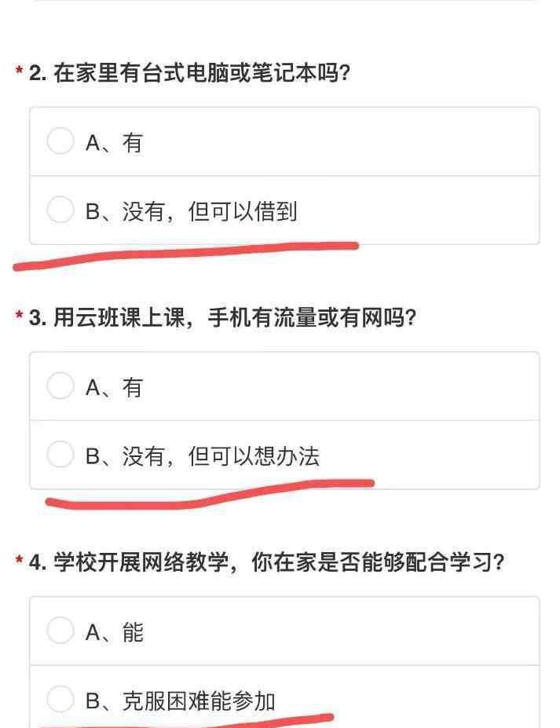Click the red underline below question 2 options
Screen dimensions: 560x728
[185, 256]
